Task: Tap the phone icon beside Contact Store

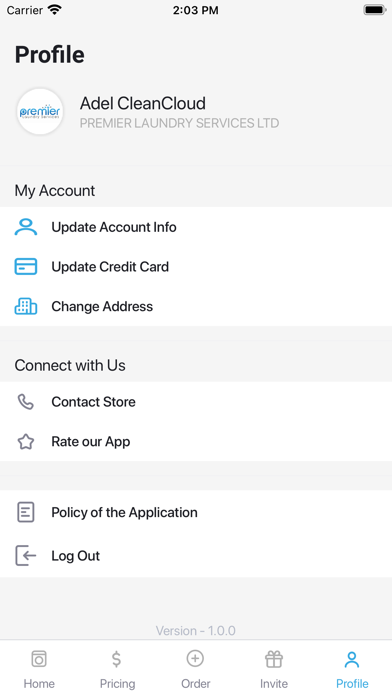Action: 26,402
